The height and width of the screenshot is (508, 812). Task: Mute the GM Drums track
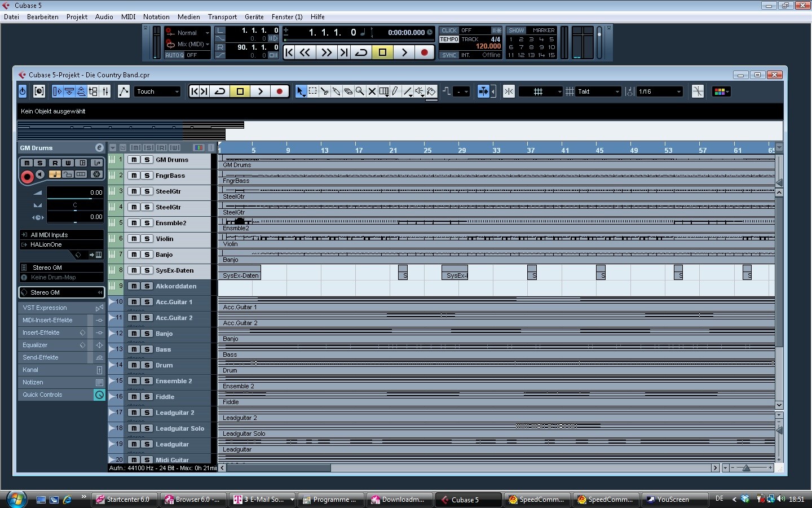[x=134, y=160]
